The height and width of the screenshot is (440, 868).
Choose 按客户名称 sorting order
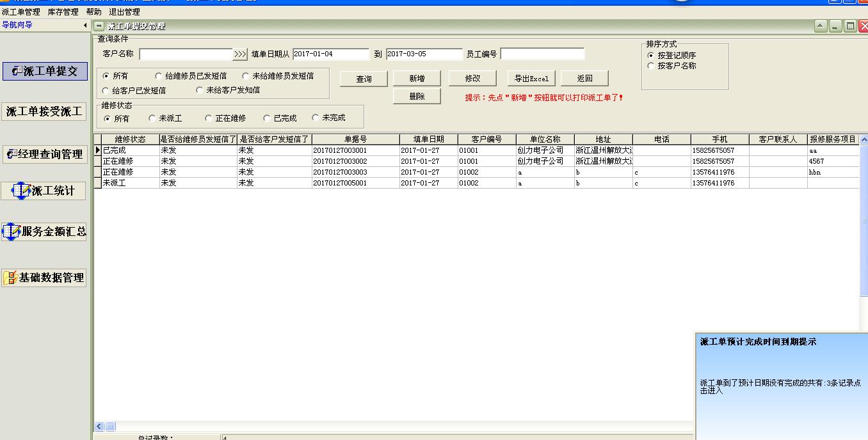(x=651, y=64)
